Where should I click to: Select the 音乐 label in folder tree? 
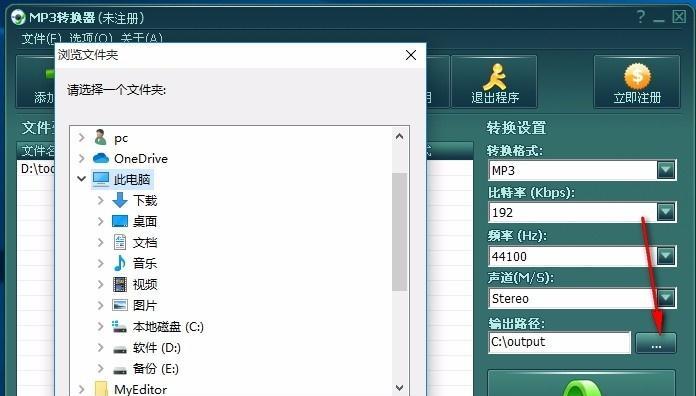click(x=145, y=263)
